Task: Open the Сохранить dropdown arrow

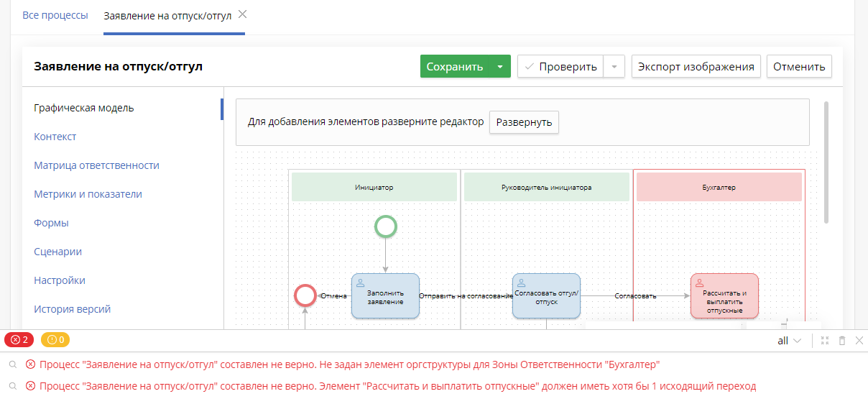Action: point(500,67)
